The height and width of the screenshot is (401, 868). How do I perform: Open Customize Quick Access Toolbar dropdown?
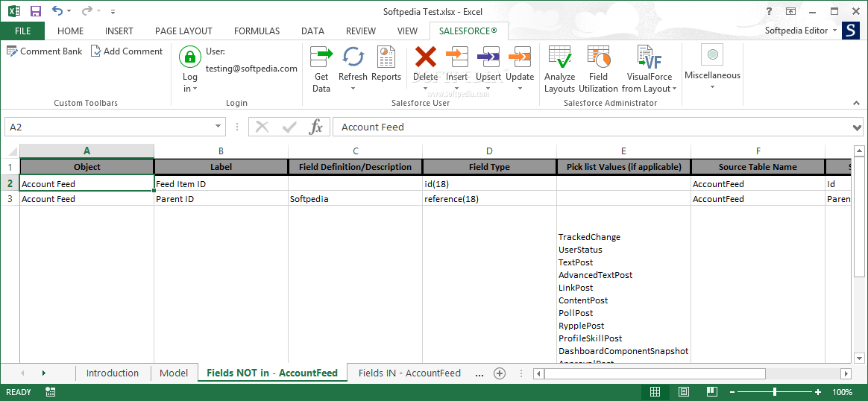tap(113, 11)
